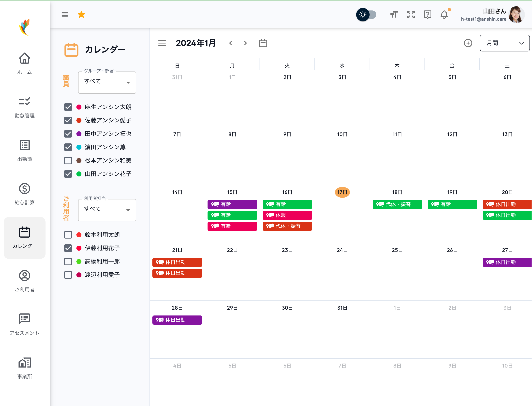
Task: Enter fullscreen mode via expand icon
Action: click(x=410, y=15)
